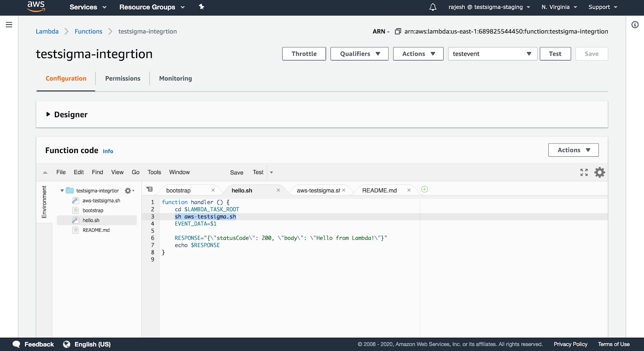The width and height of the screenshot is (644, 351).
Task: Switch to the Monitoring tab
Action: (x=175, y=79)
